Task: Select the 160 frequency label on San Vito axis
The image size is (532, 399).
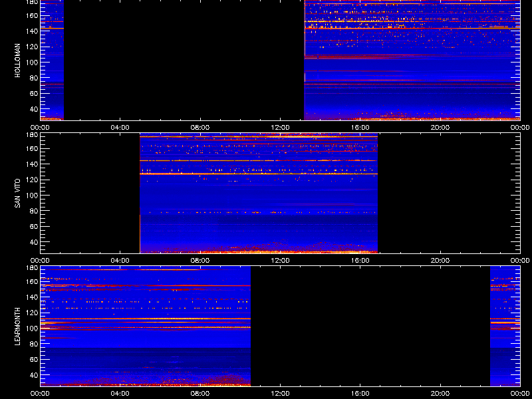Action: (33, 148)
